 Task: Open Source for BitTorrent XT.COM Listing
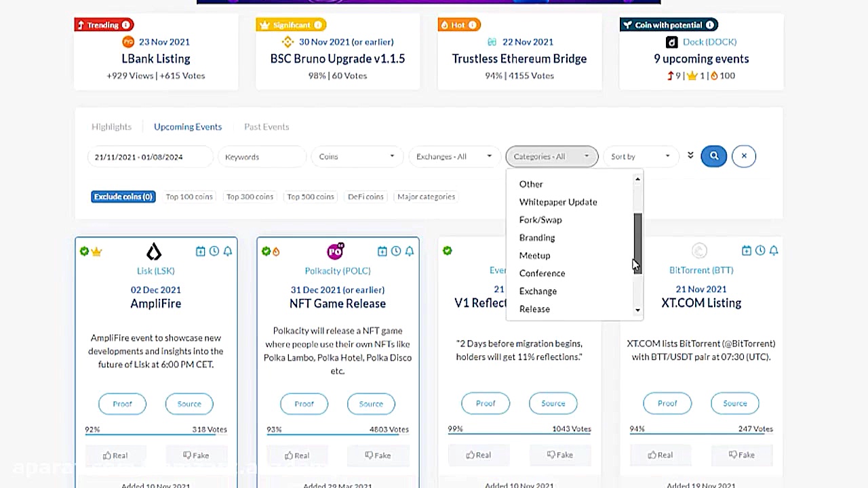click(x=734, y=403)
